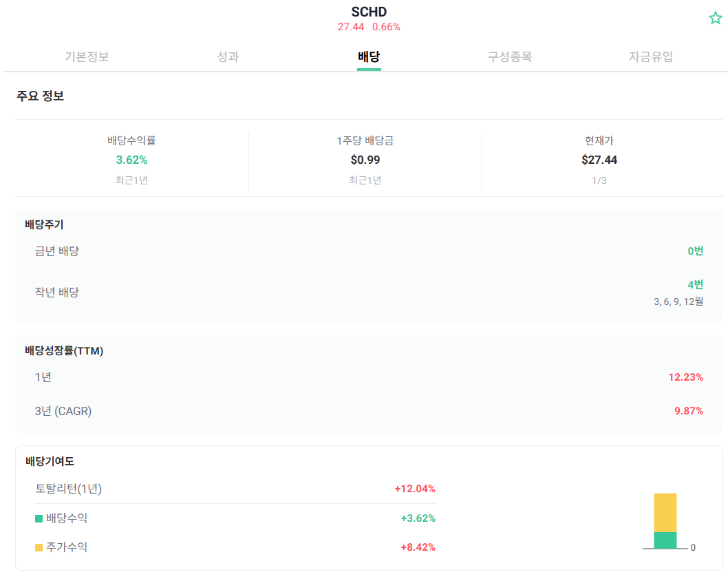Switch to the 성과 tab
This screenshot has width=728, height=581.
pos(228,56)
